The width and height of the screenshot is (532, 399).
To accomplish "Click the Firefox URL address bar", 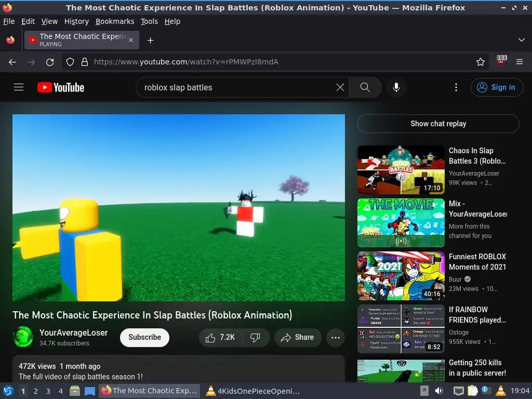I will [x=275, y=62].
